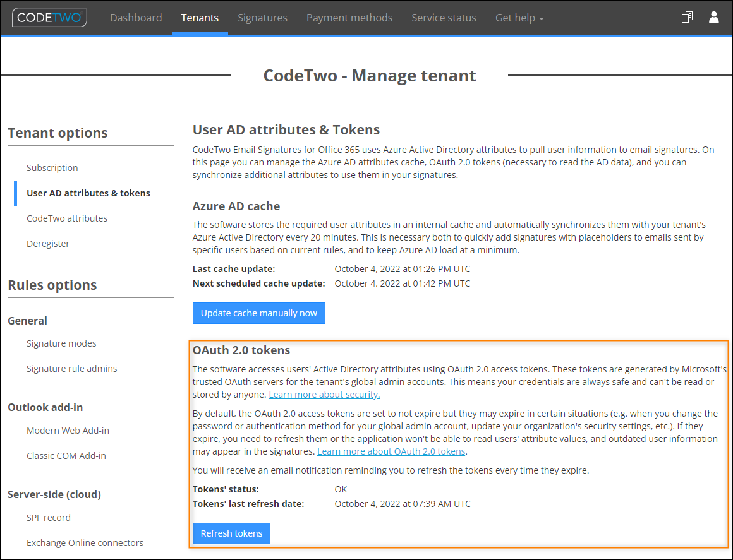Go to the Dashboard tab

coord(136,18)
